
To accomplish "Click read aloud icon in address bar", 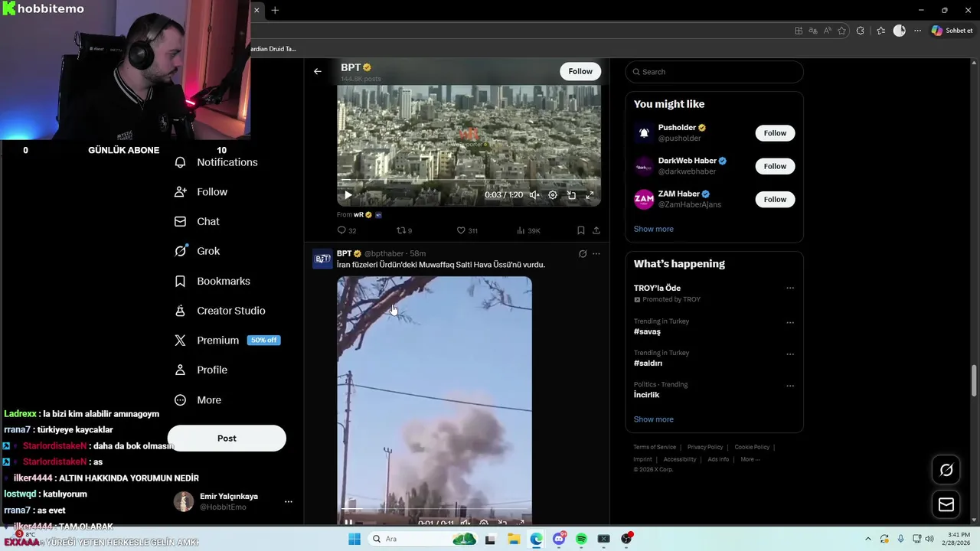I will point(828,31).
